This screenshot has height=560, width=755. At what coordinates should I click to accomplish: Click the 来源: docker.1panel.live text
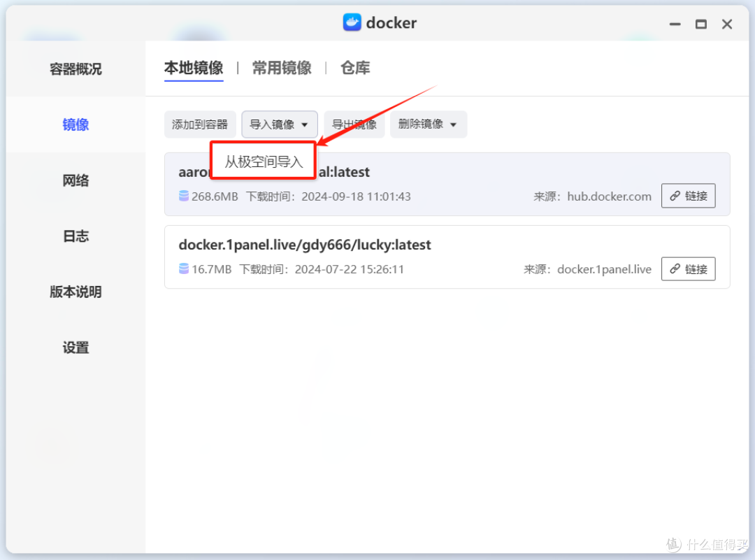[x=587, y=269]
